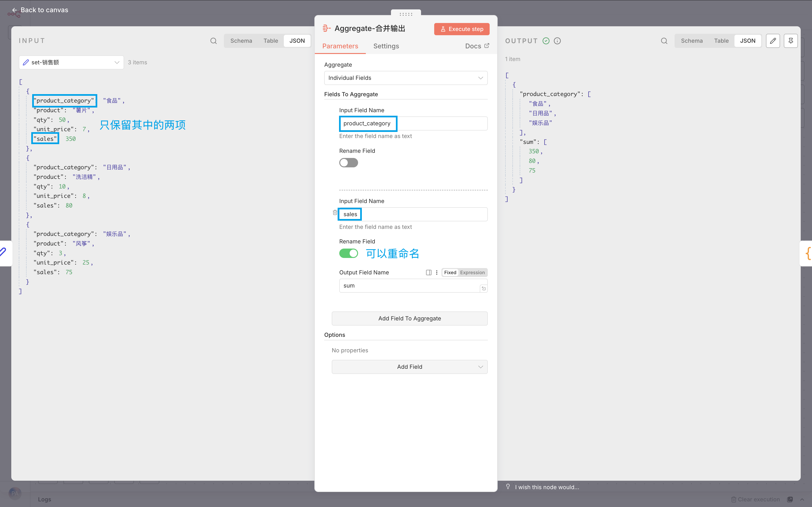Expand the Add Field options dropdown
The width and height of the screenshot is (812, 507).
tap(409, 367)
